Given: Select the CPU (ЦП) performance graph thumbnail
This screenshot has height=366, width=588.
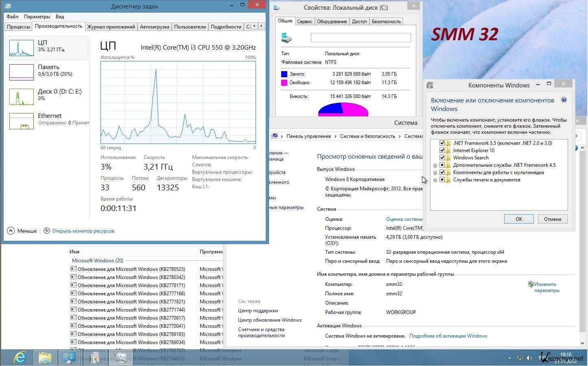Looking at the screenshot, I should [x=22, y=48].
